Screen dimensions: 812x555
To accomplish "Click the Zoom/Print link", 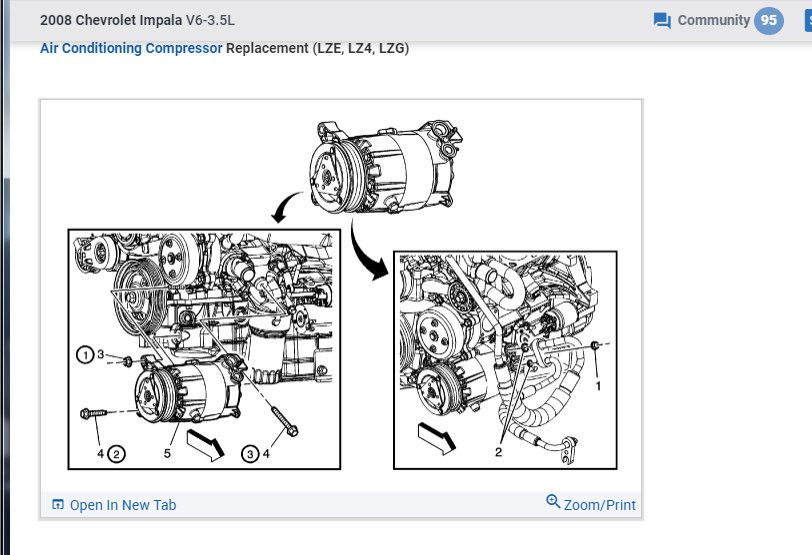I will (x=599, y=505).
